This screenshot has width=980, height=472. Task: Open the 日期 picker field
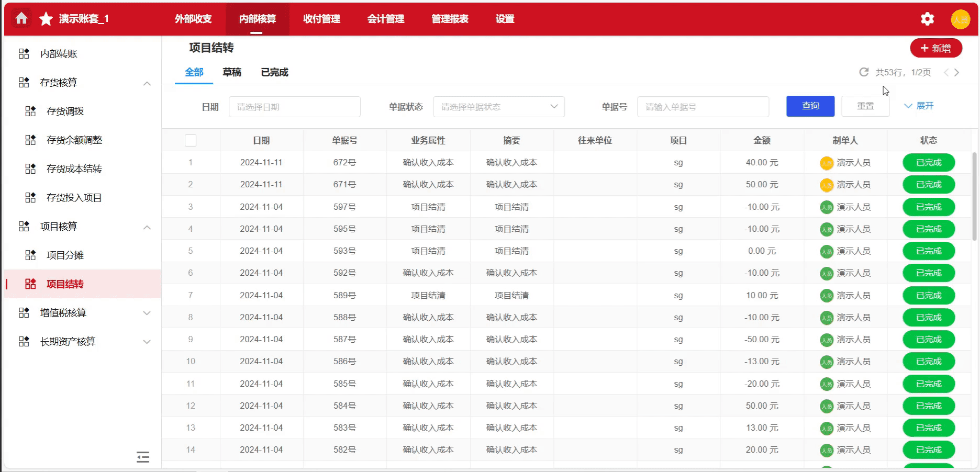294,107
